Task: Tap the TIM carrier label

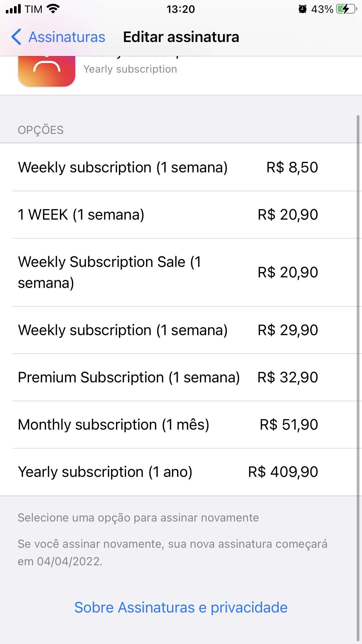Action: 34,9
